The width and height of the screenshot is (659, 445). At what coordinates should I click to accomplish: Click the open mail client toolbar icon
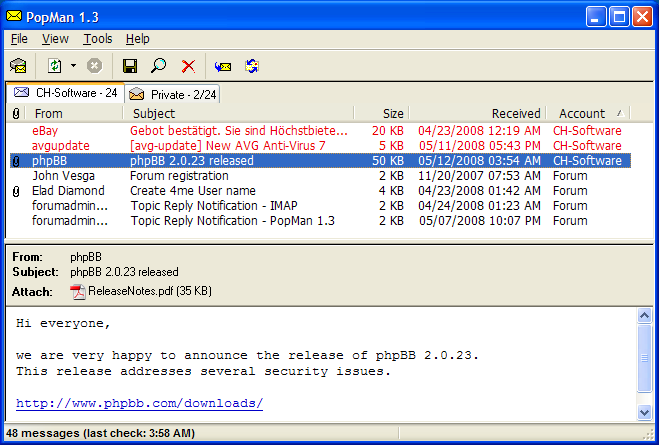(18, 66)
